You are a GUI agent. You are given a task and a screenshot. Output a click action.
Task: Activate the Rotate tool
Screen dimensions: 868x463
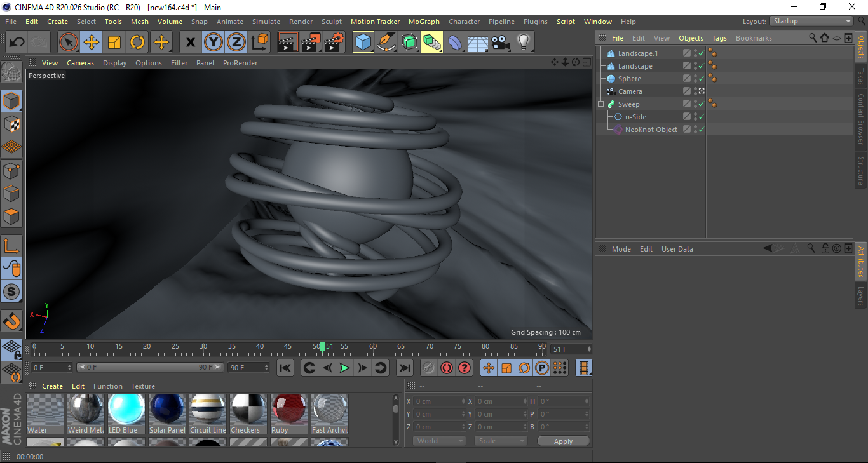tap(137, 43)
